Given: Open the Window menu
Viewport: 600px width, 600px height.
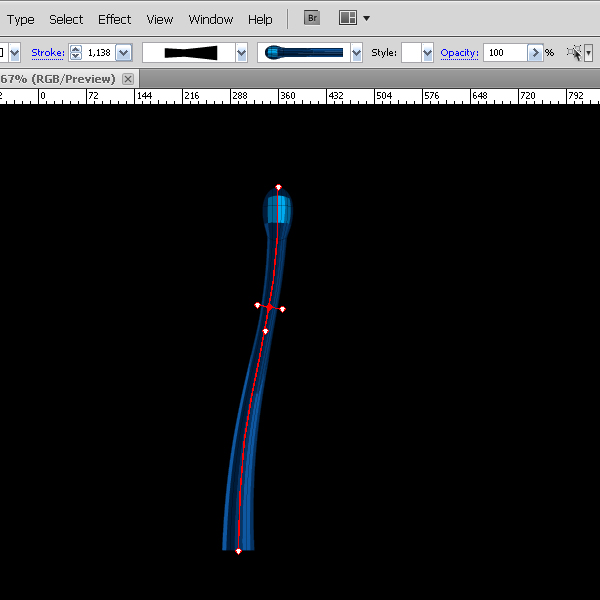Looking at the screenshot, I should pos(210,20).
